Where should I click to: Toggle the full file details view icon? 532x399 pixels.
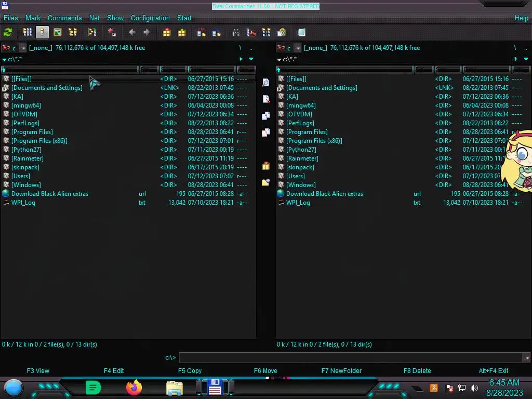pos(42,33)
